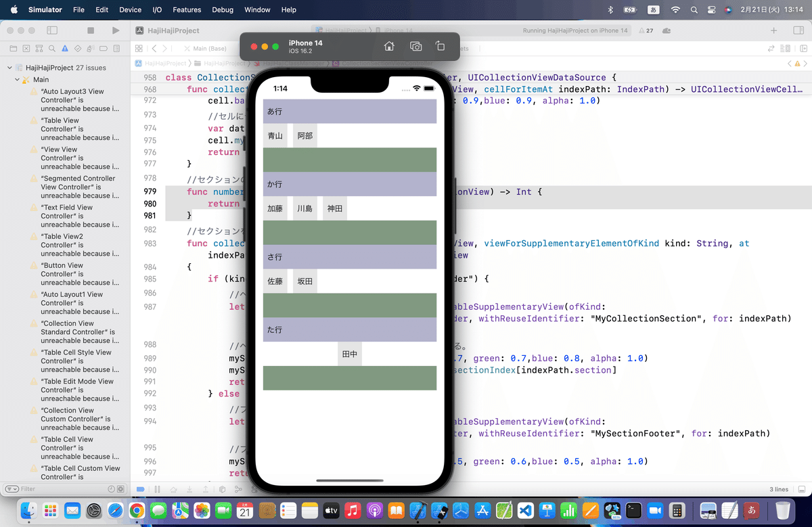Tap the 田中 cell in simulator

coord(350,354)
